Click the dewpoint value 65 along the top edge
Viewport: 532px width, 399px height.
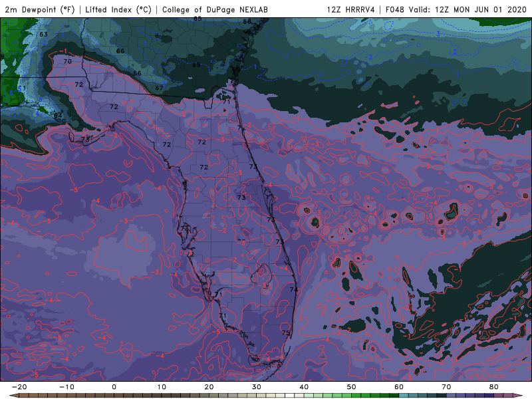coord(198,19)
